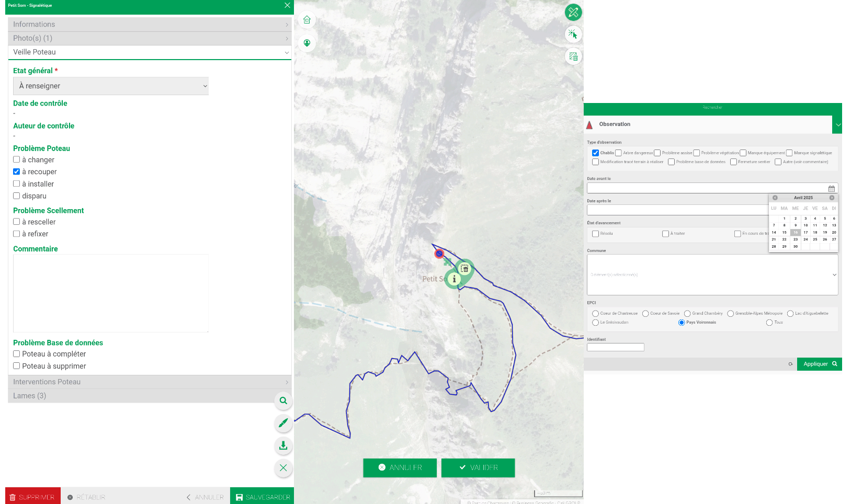Viewport: 851px width, 504px height.
Task: Click the red Observation triangle icon
Action: tap(589, 125)
